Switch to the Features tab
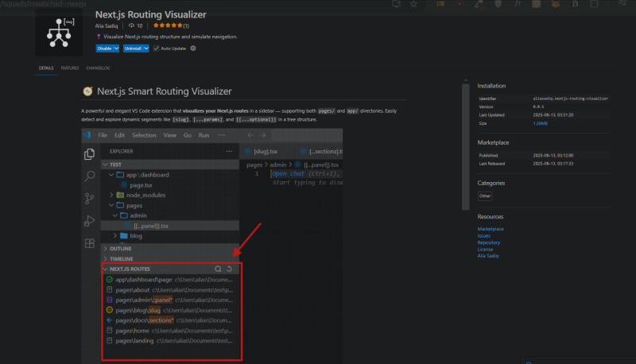Image resolution: width=636 pixels, height=364 pixels. click(70, 68)
